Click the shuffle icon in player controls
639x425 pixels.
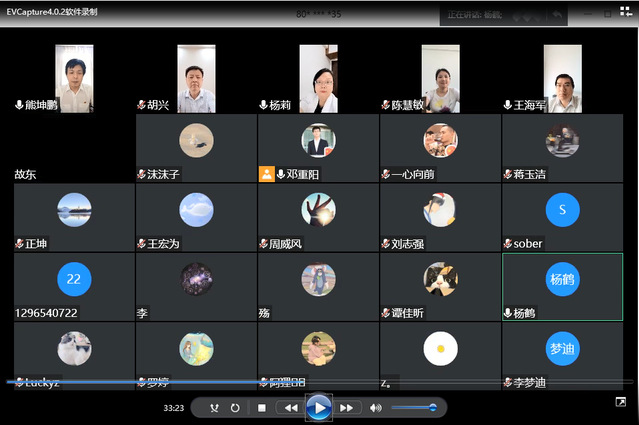(213, 408)
